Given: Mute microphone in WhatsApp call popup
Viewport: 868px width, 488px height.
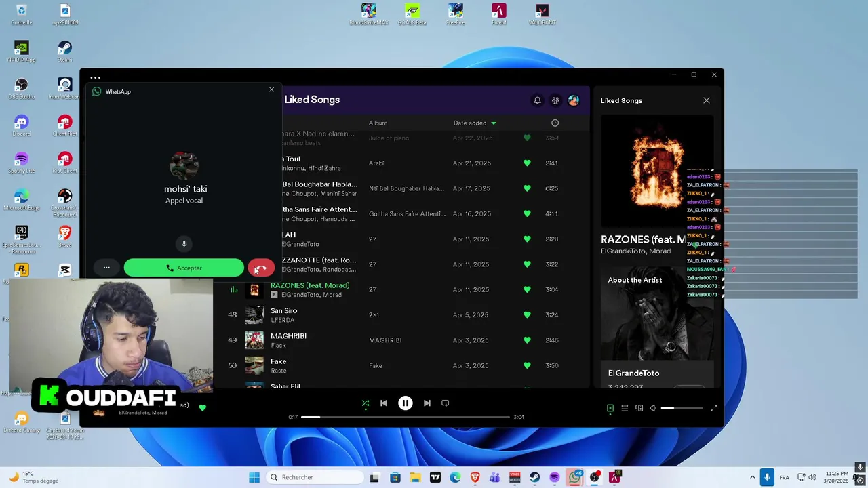Looking at the screenshot, I should (184, 243).
